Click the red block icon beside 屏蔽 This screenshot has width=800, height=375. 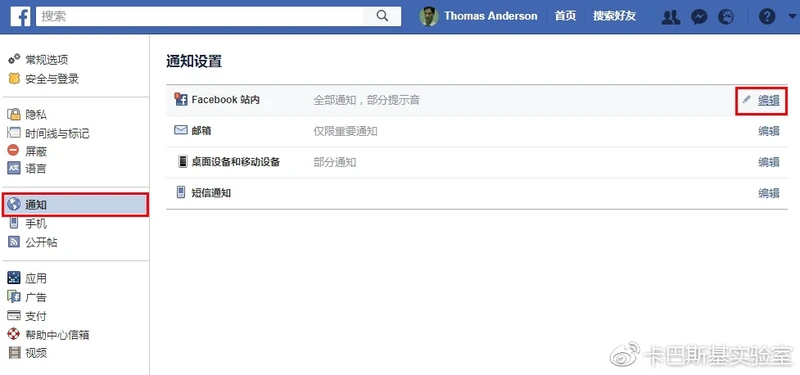pos(14,151)
